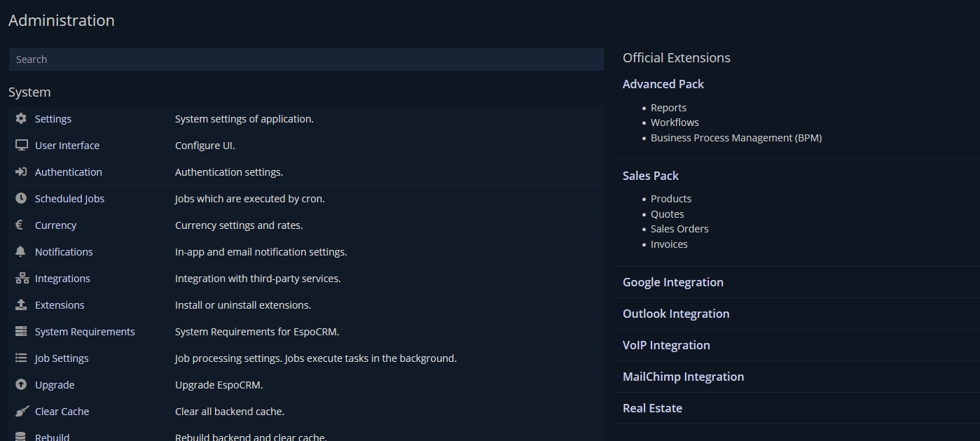Open the VoIP Integration extension
Viewport: 980px width, 441px height.
tap(666, 345)
